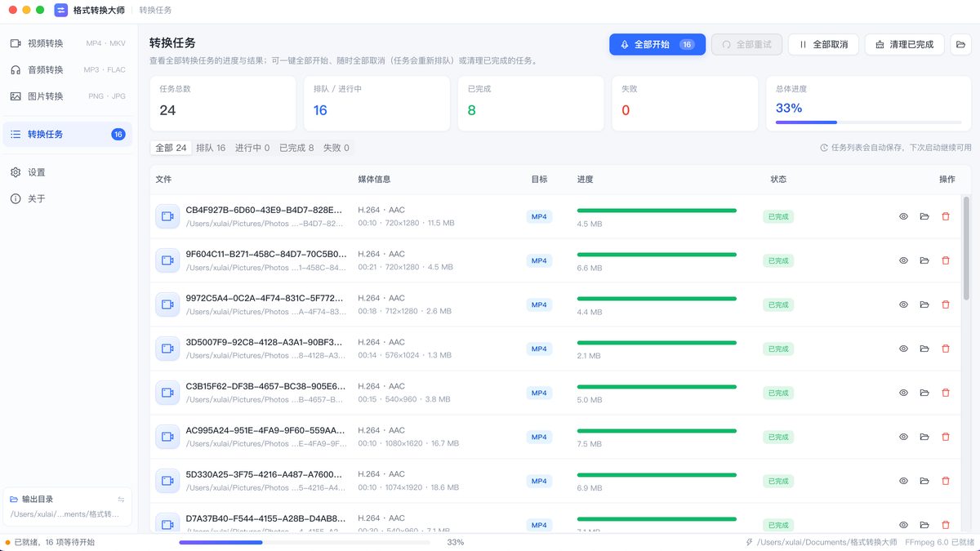The height and width of the screenshot is (551, 980).
Task: Click the 全部开始 button
Action: click(x=657, y=44)
